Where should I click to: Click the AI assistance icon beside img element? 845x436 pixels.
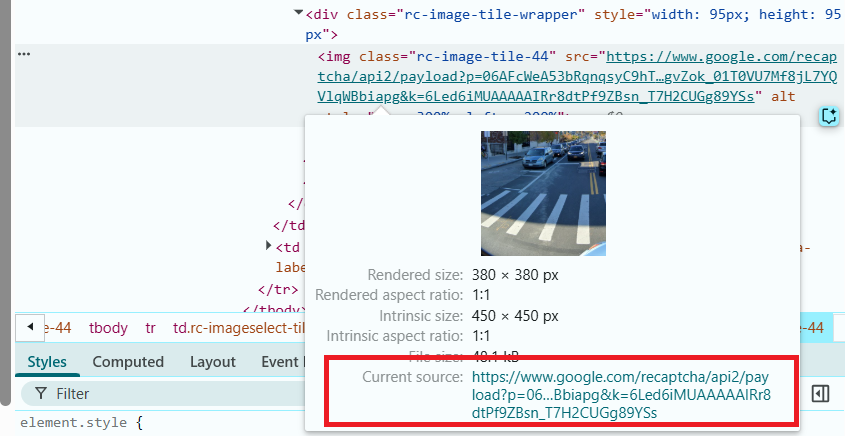pyautogui.click(x=828, y=116)
